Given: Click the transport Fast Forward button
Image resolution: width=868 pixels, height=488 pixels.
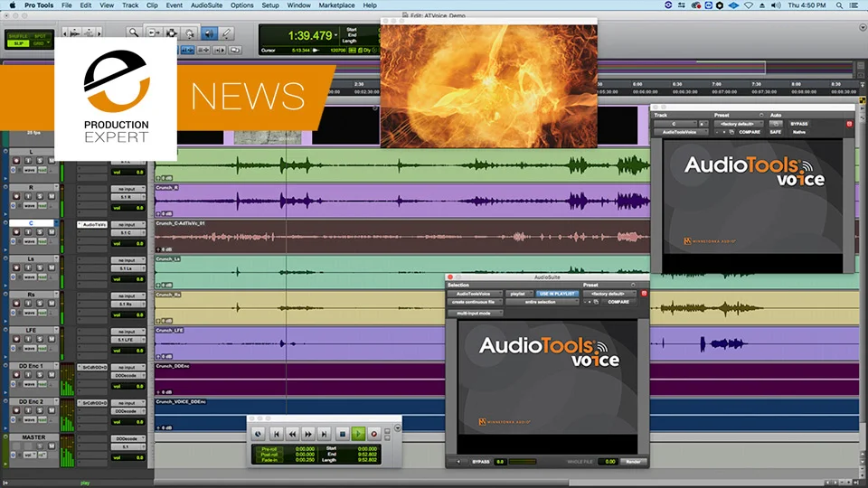Looking at the screenshot, I should 308,435.
